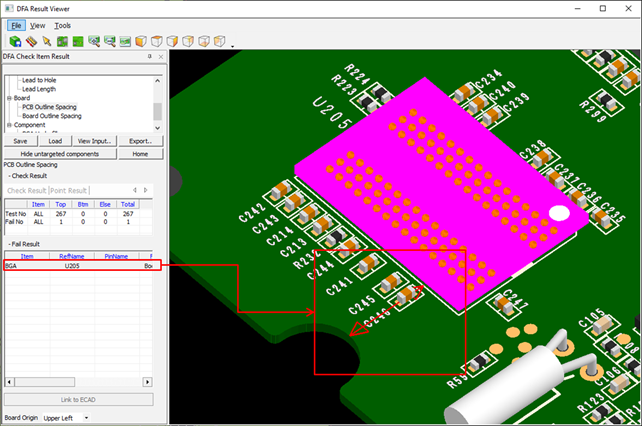Select the BGA U205 fail result row
The width and height of the screenshot is (642, 426).
(x=78, y=267)
